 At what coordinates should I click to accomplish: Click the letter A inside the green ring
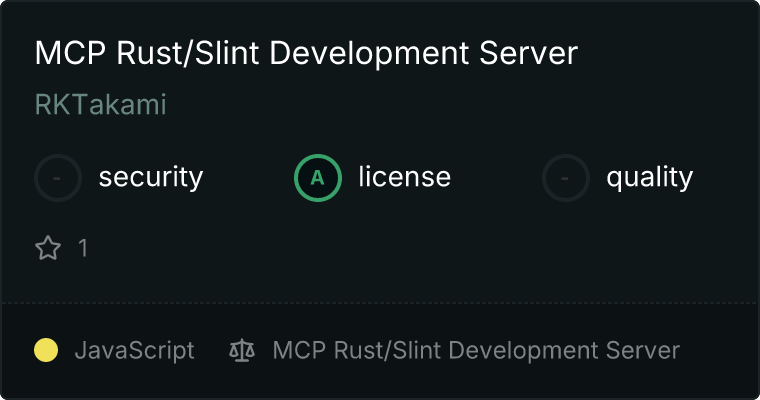pos(317,178)
